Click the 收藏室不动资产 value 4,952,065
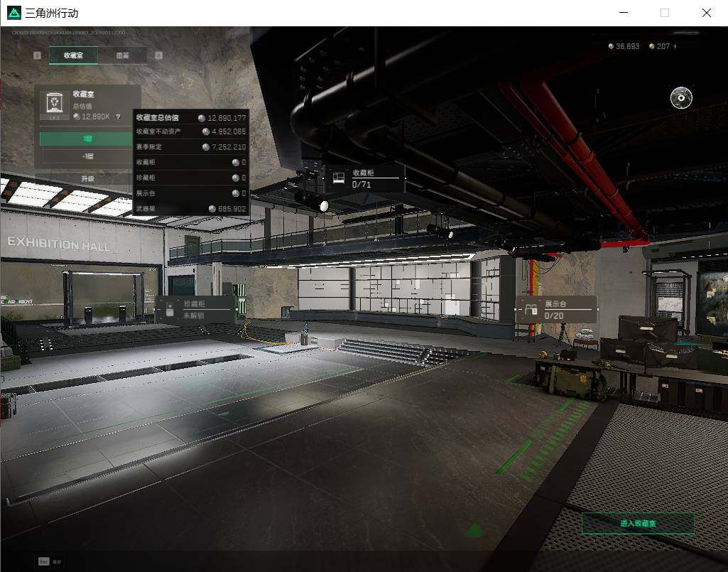Screen dimensions: 728x572 click(x=229, y=131)
